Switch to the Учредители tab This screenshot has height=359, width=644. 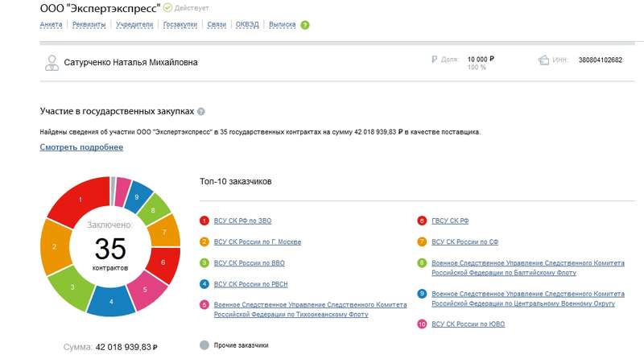(134, 25)
